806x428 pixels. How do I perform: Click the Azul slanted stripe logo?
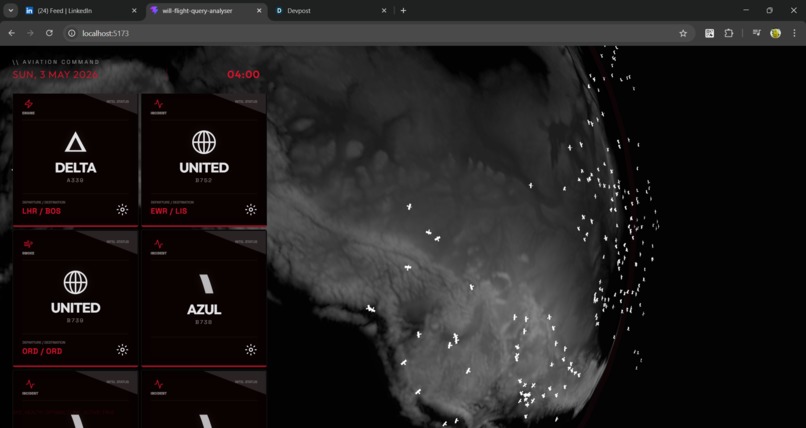point(206,284)
